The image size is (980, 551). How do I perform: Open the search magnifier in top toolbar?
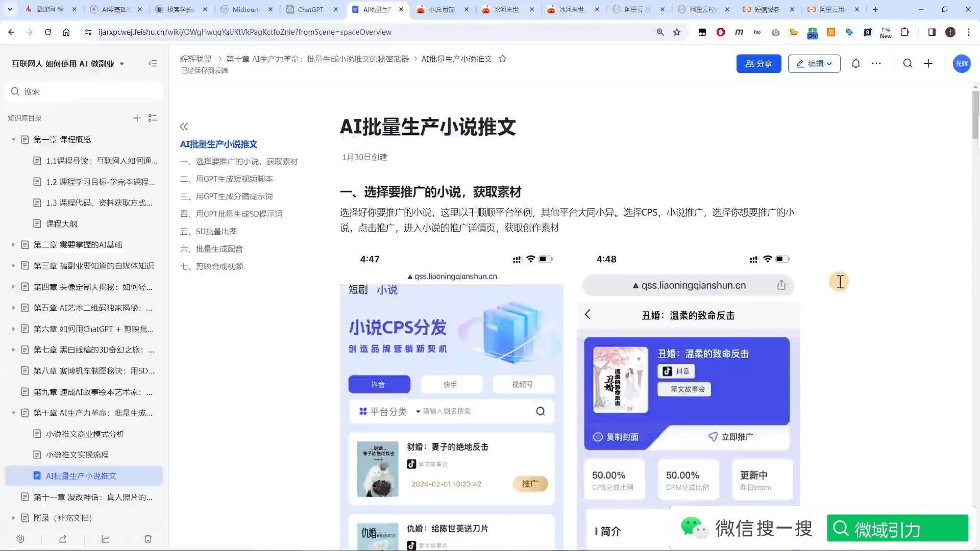click(908, 64)
